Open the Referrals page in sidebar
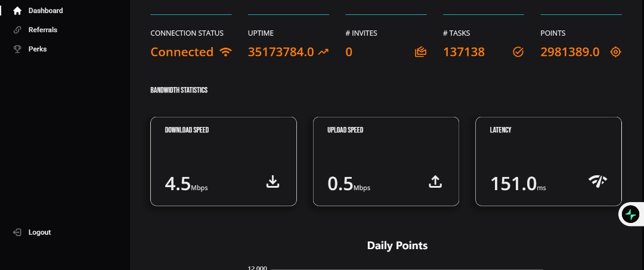Viewport: 644px width, 270px height. (x=43, y=30)
